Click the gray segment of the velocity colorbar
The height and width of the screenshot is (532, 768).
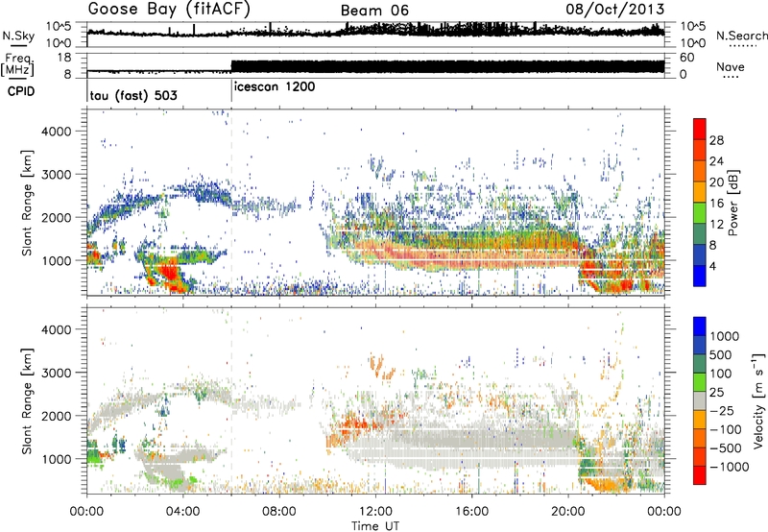[700, 400]
